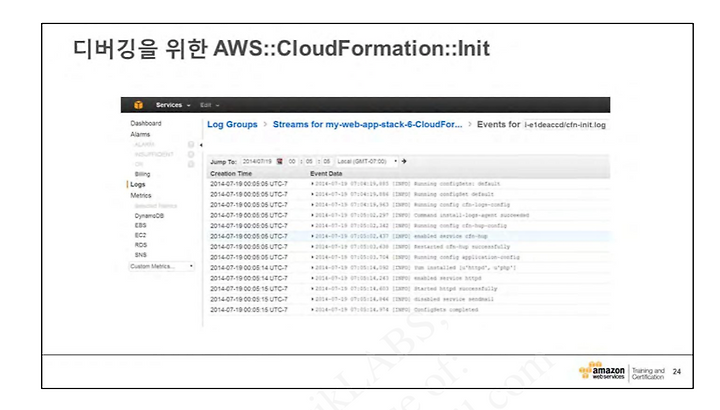The width and height of the screenshot is (720, 410).
Task: Open the Custom Metrics dropdown
Action: point(161,266)
